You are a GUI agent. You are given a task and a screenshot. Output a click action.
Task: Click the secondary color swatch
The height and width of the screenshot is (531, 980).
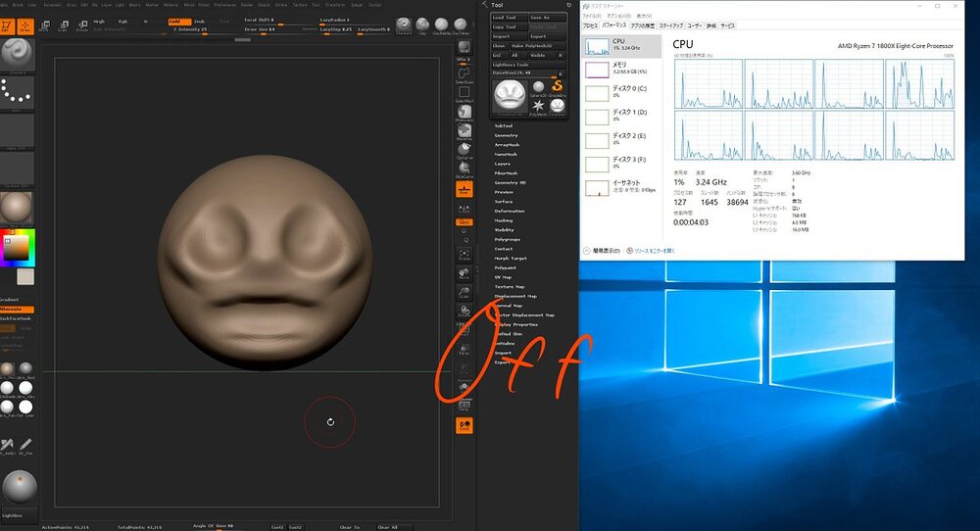pos(25,276)
